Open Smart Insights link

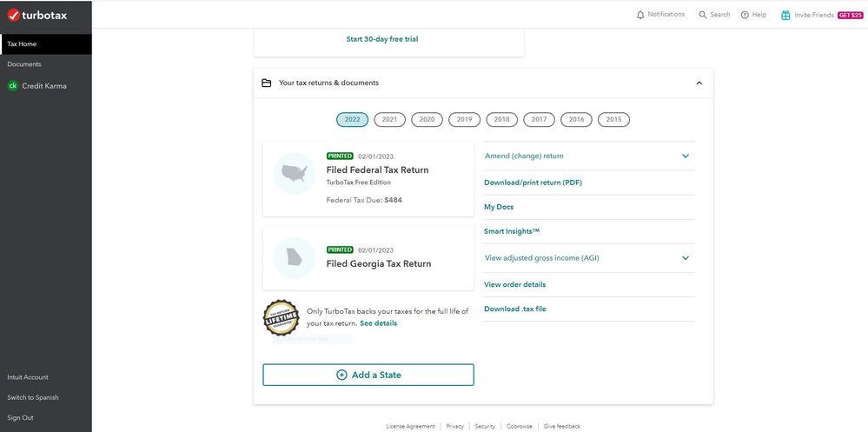coord(512,231)
